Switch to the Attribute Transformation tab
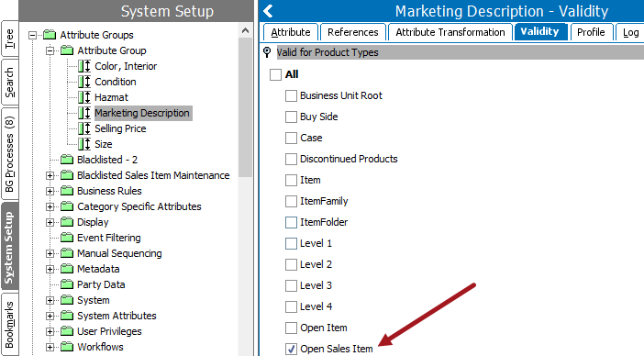Screen dimensions: 644x356 click(x=450, y=32)
